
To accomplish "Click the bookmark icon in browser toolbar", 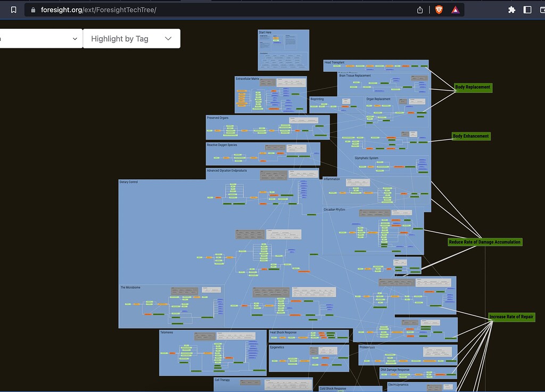I will pyautogui.click(x=13, y=10).
